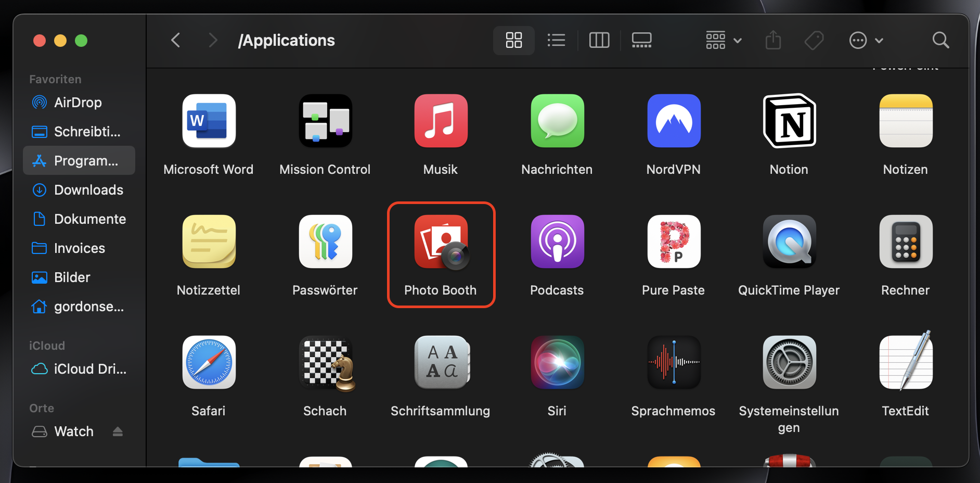This screenshot has width=980, height=483.
Task: Click the Microsoft Word label text
Action: [x=209, y=170]
